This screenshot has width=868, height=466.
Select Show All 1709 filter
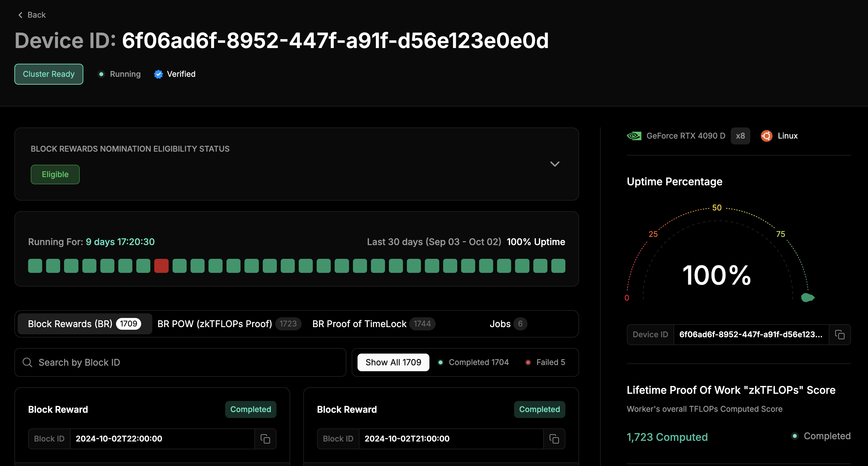(x=393, y=362)
